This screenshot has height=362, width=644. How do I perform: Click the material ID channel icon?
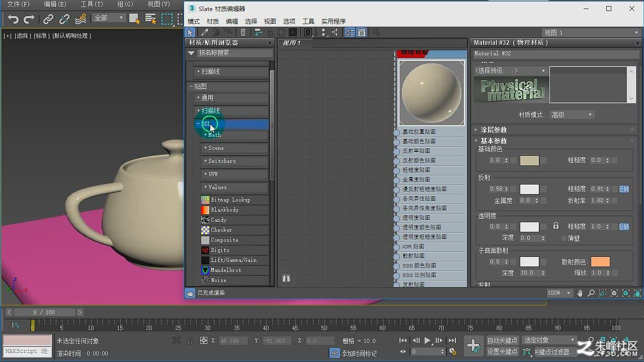pyautogui.click(x=308, y=32)
